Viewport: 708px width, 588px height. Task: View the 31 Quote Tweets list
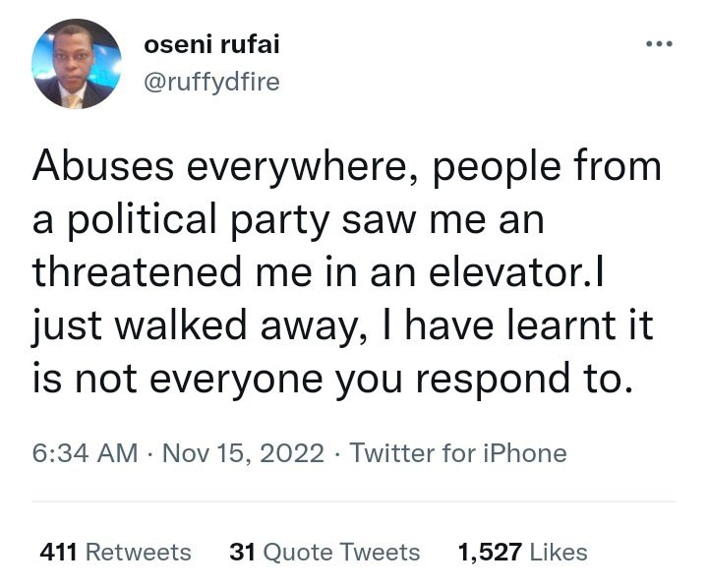[x=324, y=552]
